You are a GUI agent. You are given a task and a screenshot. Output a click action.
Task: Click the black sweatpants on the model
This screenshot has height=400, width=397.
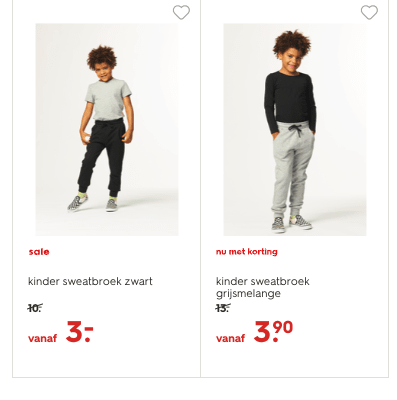[x=104, y=157]
